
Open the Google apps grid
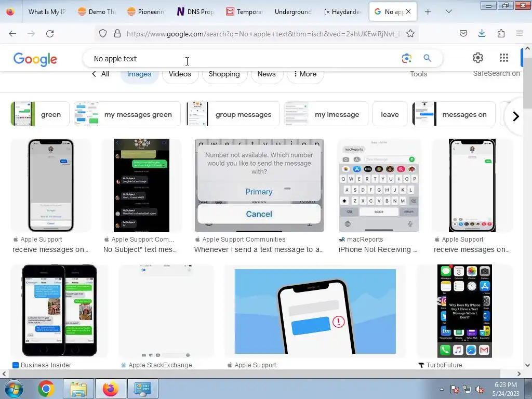point(504,58)
